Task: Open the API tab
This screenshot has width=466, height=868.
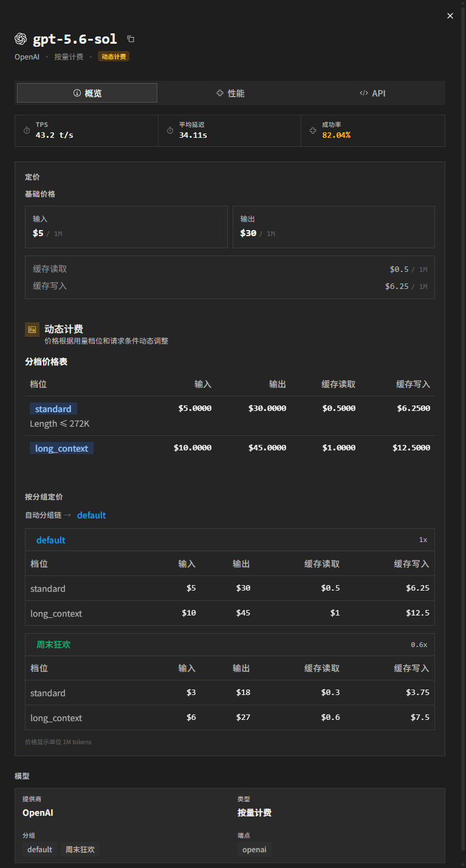Action: 372,93
